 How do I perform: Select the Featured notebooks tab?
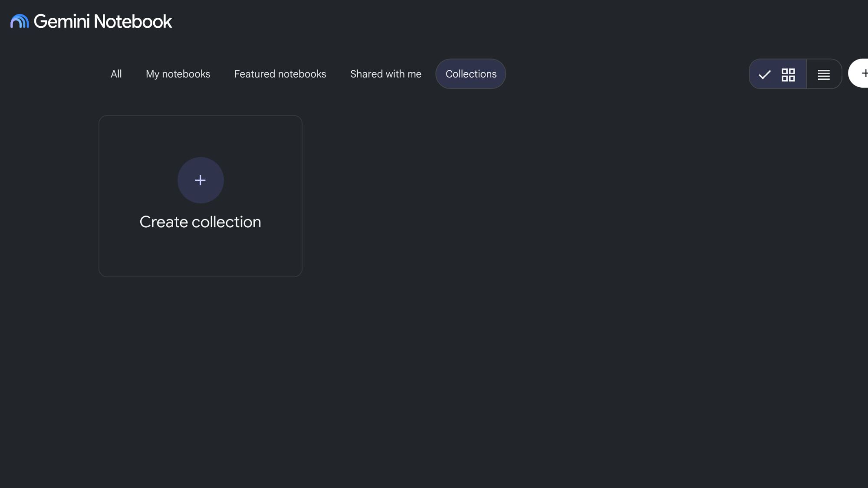(x=280, y=74)
